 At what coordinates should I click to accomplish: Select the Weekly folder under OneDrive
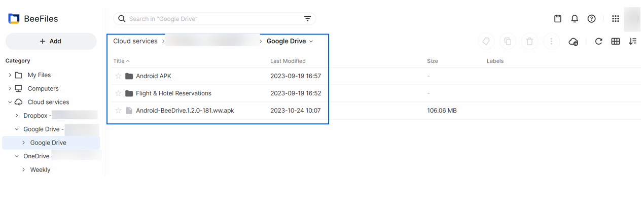coord(40,170)
